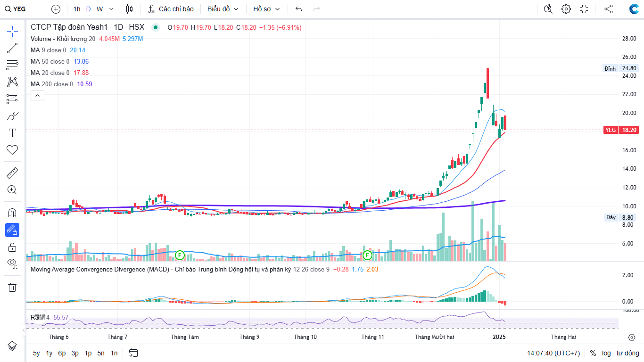The height and width of the screenshot is (362, 644).
Task: Open the quick search lightning icon
Action: (x=548, y=9)
